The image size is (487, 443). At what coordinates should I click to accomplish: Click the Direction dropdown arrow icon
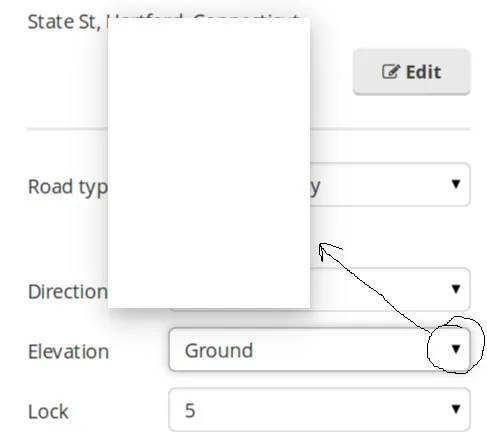456,289
